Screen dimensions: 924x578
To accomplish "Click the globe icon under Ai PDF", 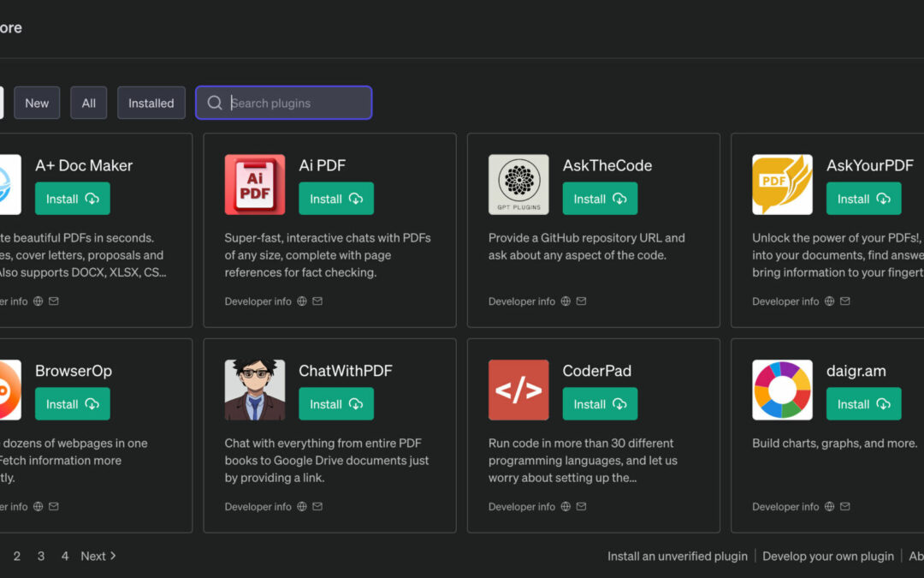I will (304, 301).
